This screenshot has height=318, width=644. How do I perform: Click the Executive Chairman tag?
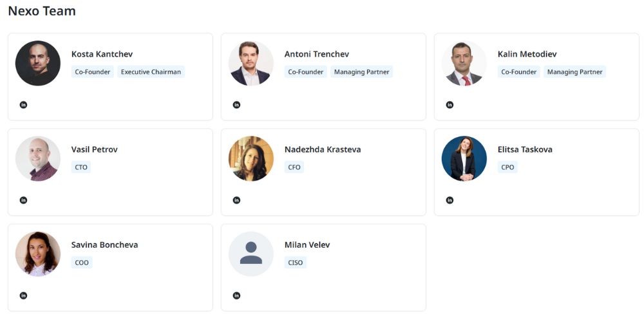click(151, 72)
